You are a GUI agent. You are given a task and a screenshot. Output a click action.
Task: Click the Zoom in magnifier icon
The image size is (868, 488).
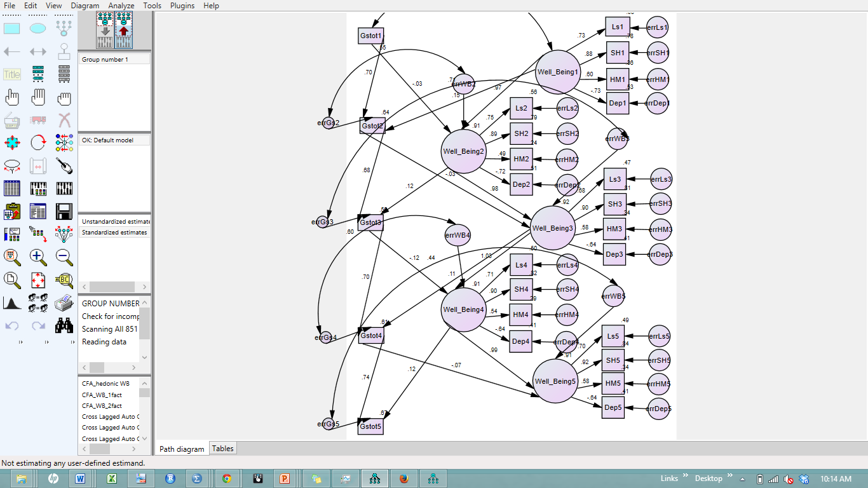(x=38, y=257)
